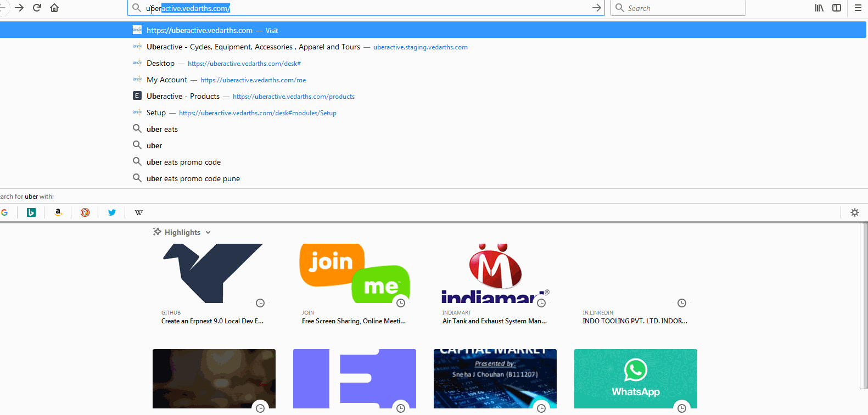868x415 pixels.
Task: Click history clock icon on LinkedIn card
Action: (x=682, y=303)
